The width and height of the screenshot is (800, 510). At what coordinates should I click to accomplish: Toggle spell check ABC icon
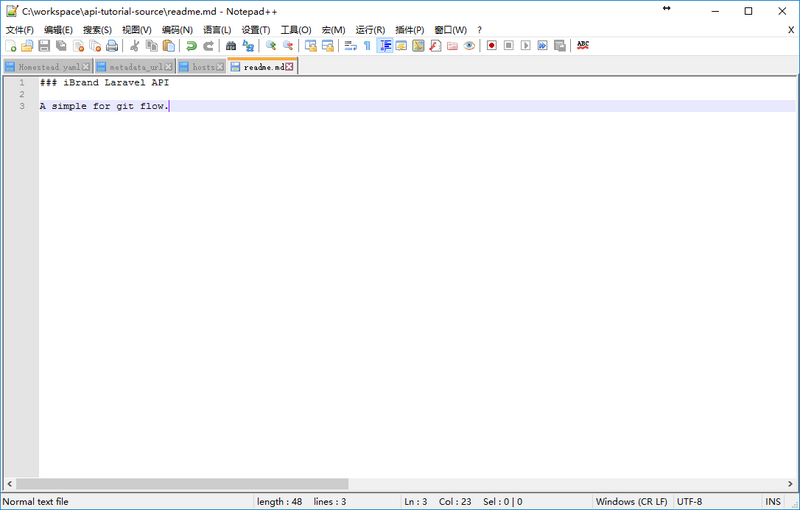[583, 46]
